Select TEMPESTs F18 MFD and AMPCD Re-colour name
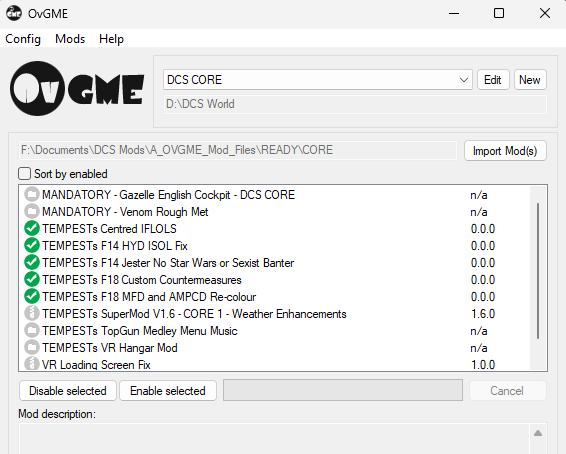566x454 pixels. click(149, 297)
